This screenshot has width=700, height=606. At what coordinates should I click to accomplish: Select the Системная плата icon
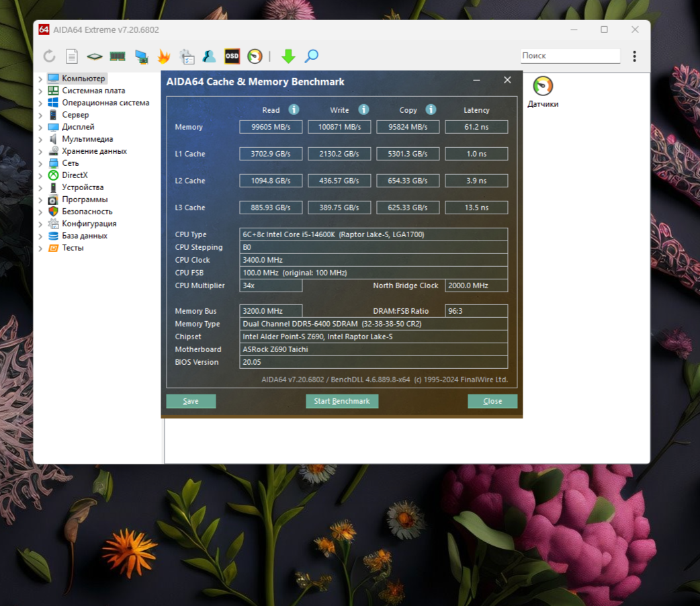53,90
